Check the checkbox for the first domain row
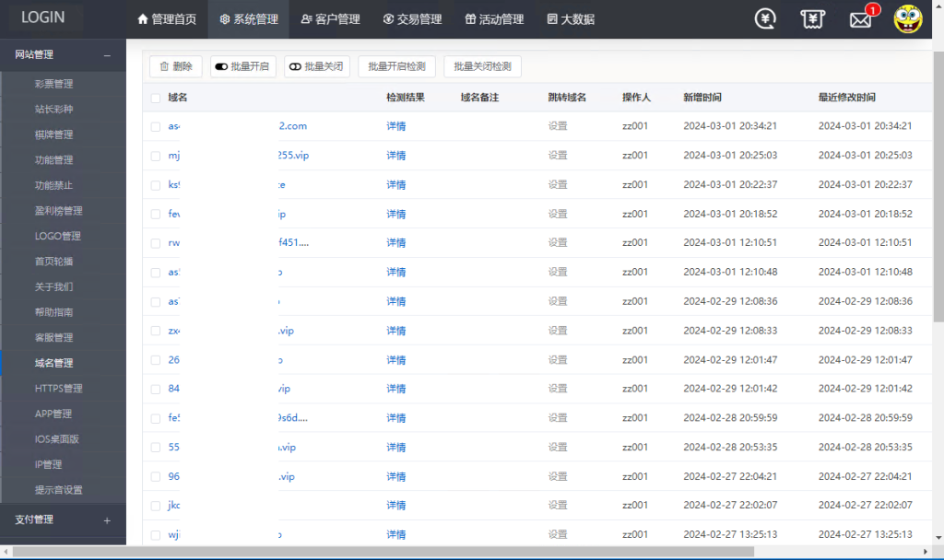 coord(155,126)
